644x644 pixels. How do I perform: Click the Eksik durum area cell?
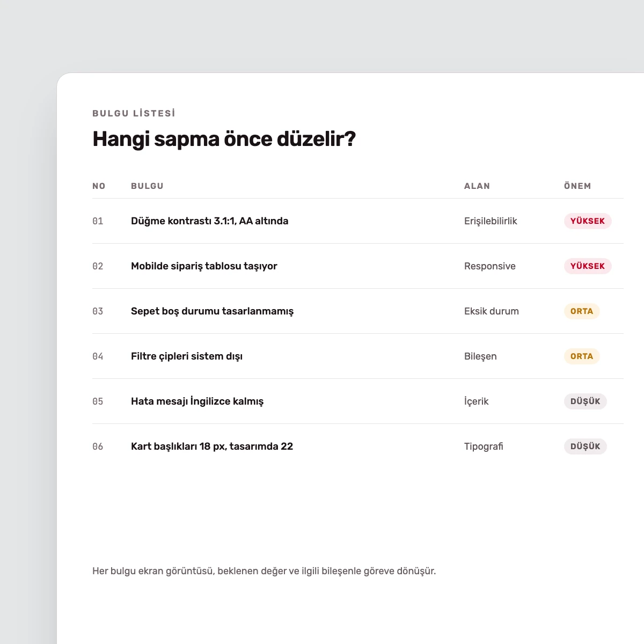point(492,311)
